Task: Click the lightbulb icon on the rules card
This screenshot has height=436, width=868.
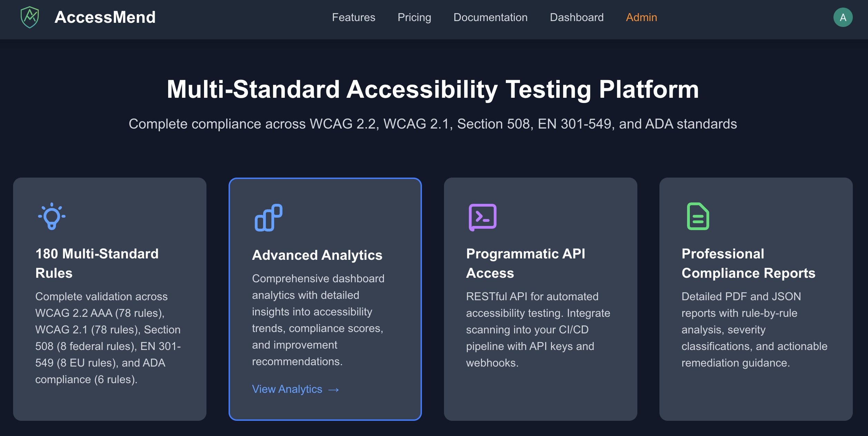Action: [x=51, y=217]
